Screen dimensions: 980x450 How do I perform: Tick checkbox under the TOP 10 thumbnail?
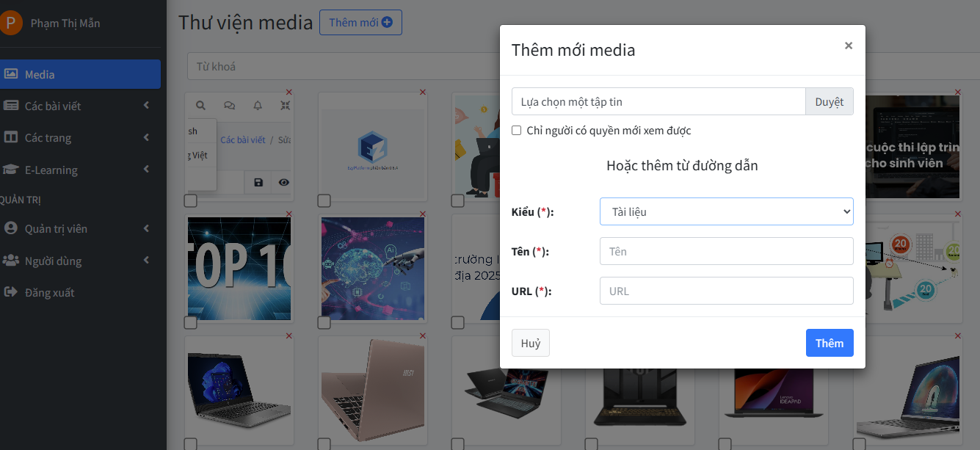(x=190, y=323)
